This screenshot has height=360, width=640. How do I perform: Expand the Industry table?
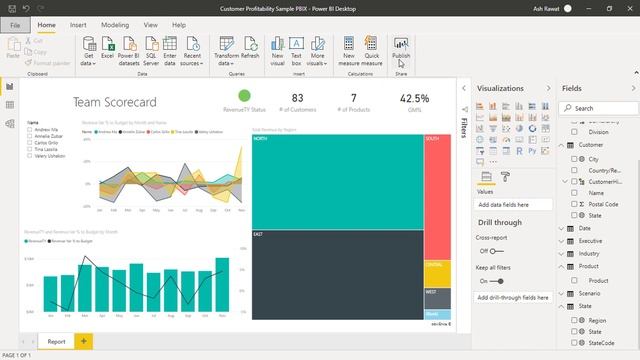pyautogui.click(x=562, y=253)
